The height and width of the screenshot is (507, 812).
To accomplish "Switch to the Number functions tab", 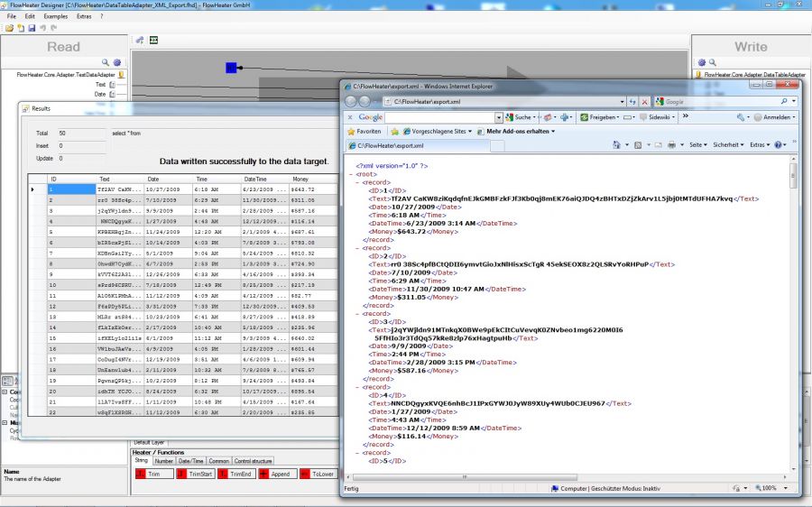I will (x=163, y=461).
